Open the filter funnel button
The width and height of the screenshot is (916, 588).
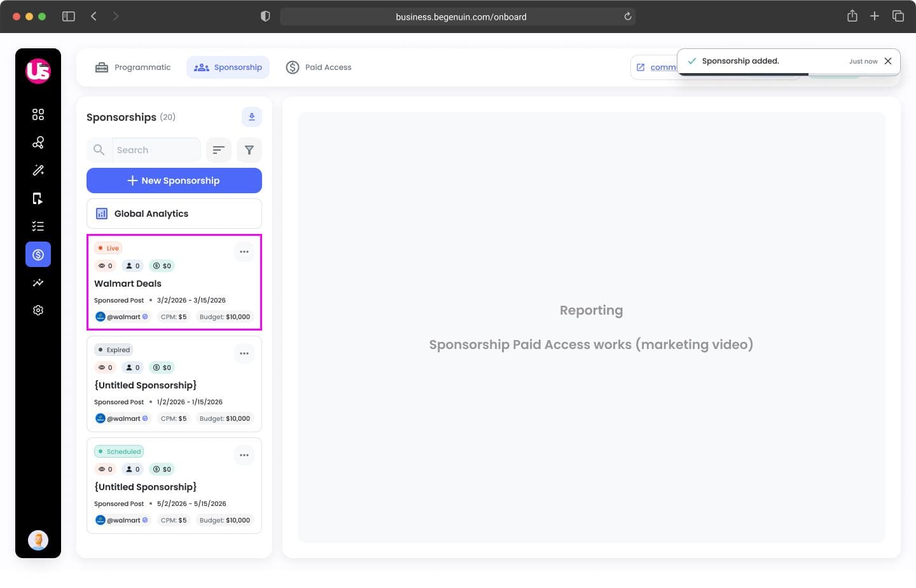pos(249,150)
